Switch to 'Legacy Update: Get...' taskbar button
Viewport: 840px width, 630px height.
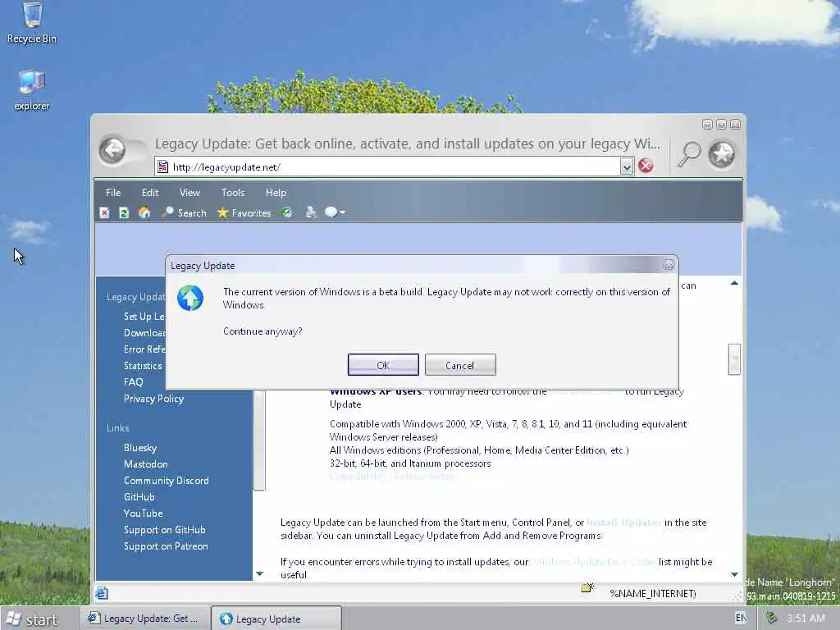pos(144,619)
